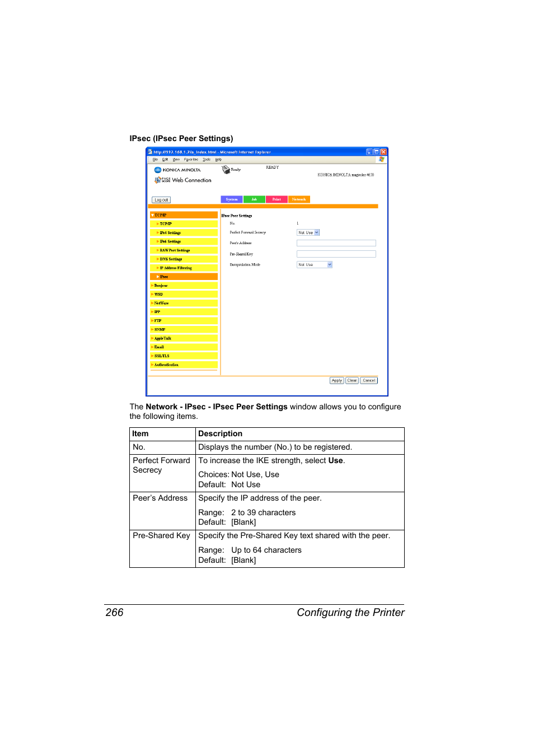Click the 'IPsec Peer Settings' page heading
Image resolution: width=534 pixels, height=756 pixels.
[237, 216]
